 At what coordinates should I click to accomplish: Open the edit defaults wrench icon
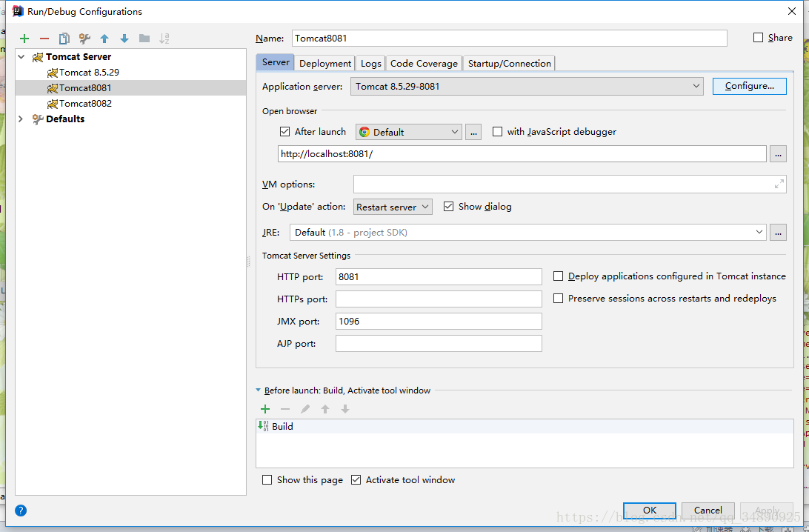pyautogui.click(x=84, y=39)
